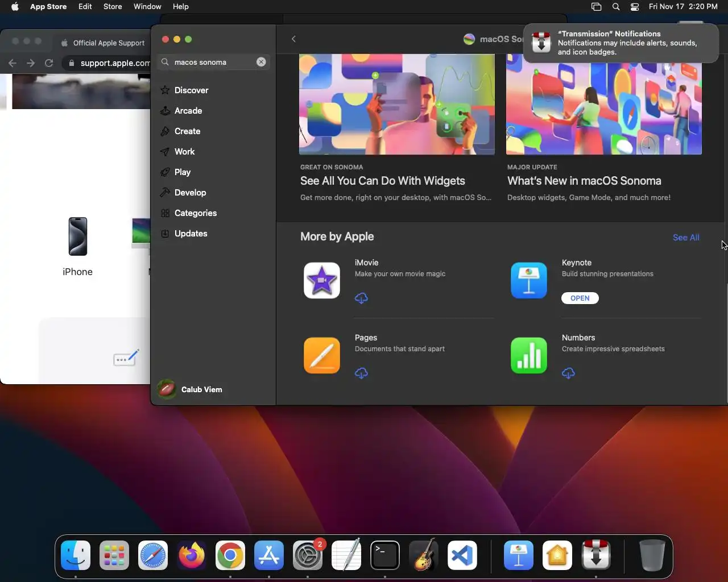Open Safari from the Dock

(x=153, y=555)
